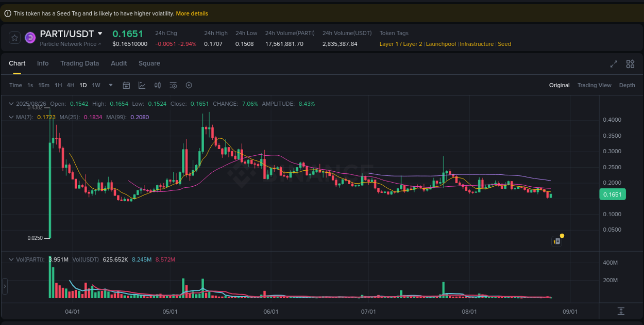Collapse the Vol indicator row
This screenshot has width=644, height=325.
[x=11, y=259]
